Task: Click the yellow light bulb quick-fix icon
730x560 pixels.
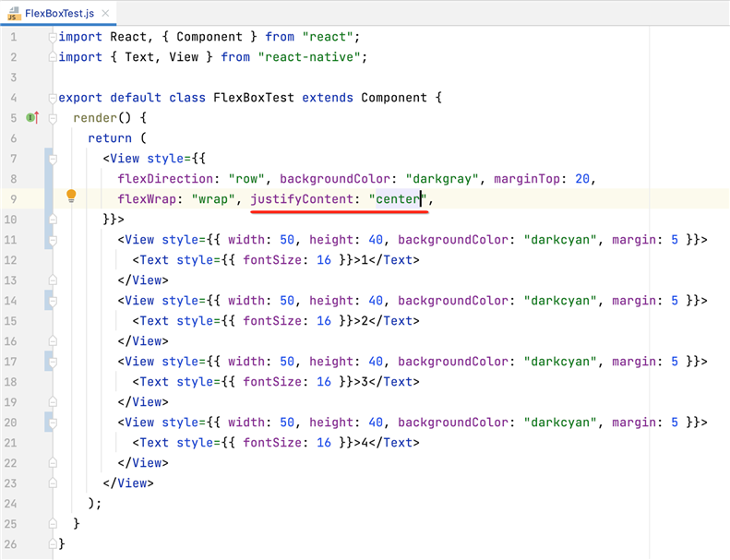Action: [x=70, y=197]
